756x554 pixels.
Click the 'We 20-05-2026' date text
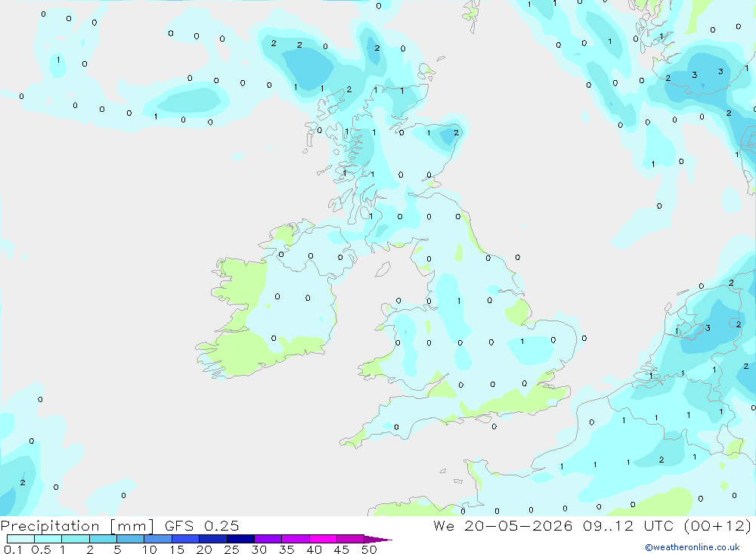[503, 525]
